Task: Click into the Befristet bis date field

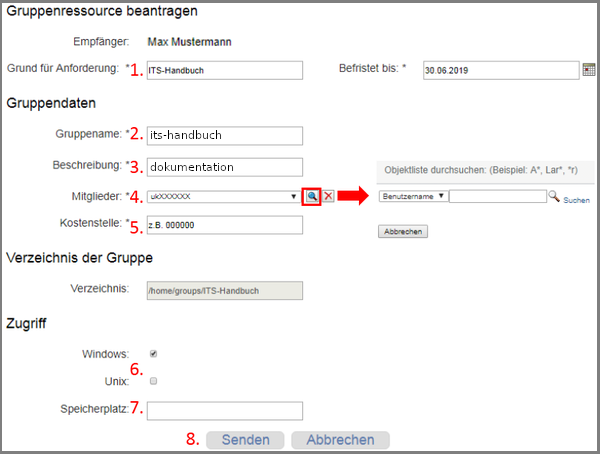Action: click(500, 70)
